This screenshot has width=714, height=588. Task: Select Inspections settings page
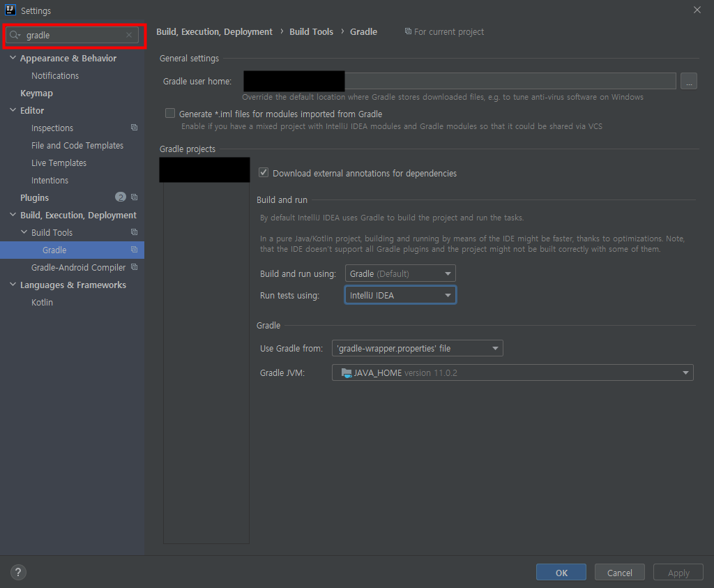52,128
